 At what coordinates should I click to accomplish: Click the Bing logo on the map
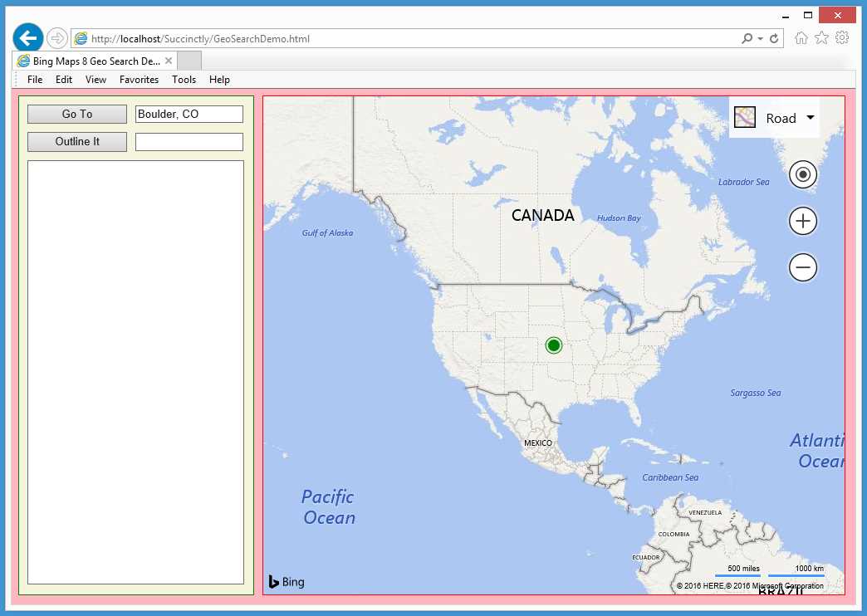click(286, 582)
